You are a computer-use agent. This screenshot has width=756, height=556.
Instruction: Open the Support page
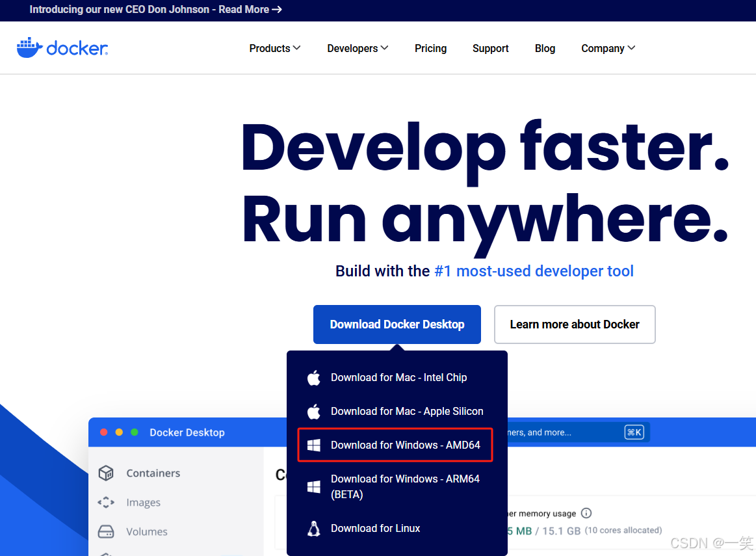490,48
